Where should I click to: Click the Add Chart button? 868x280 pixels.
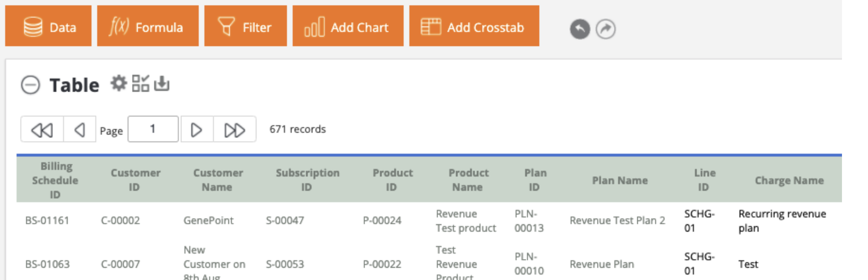click(x=348, y=26)
